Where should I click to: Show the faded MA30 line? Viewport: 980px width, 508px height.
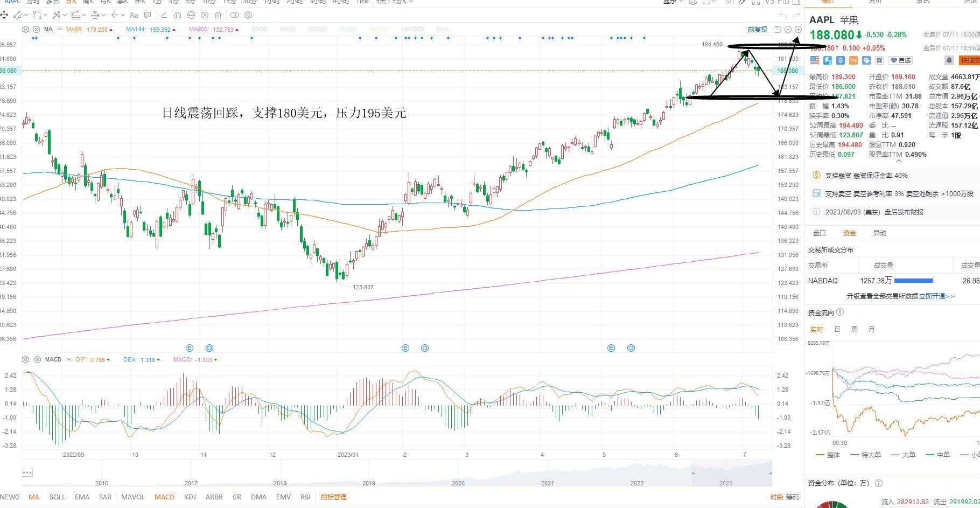pyautogui.click(x=260, y=30)
